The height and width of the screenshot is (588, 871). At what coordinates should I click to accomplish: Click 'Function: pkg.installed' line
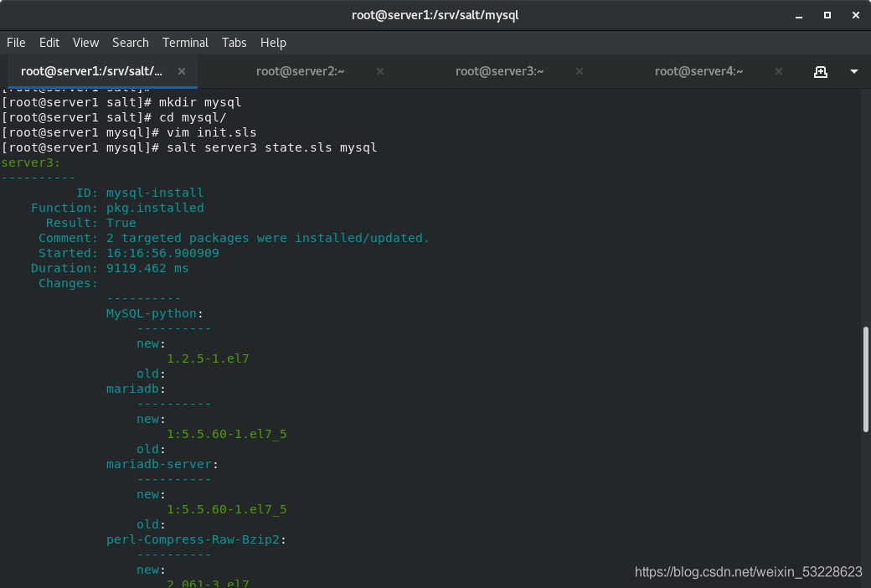point(117,208)
